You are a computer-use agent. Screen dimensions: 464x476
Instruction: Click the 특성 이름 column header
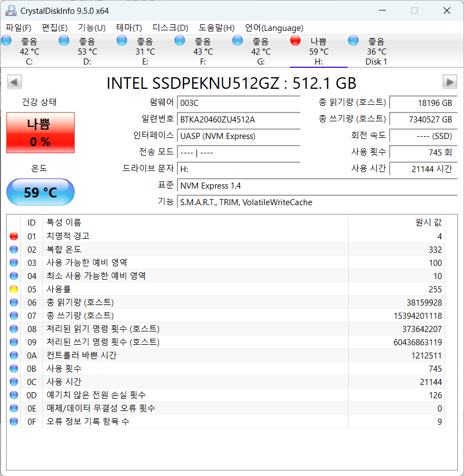196,222
